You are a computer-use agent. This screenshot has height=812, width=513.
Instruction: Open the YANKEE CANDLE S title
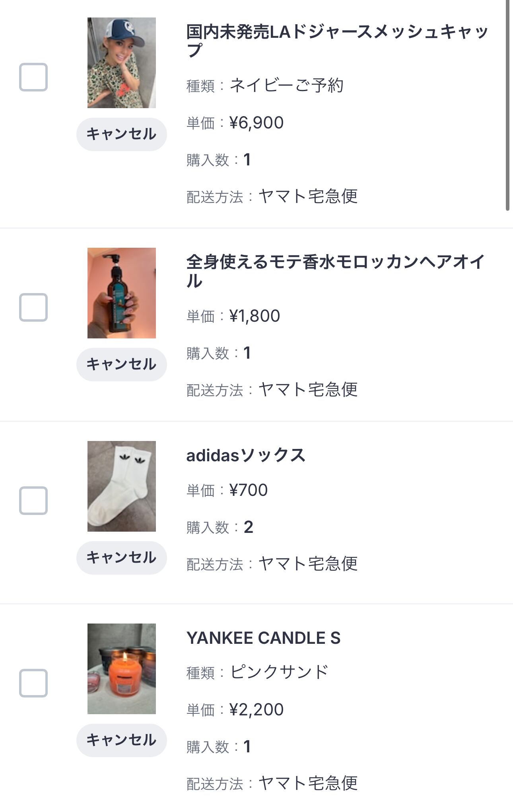[x=263, y=638]
